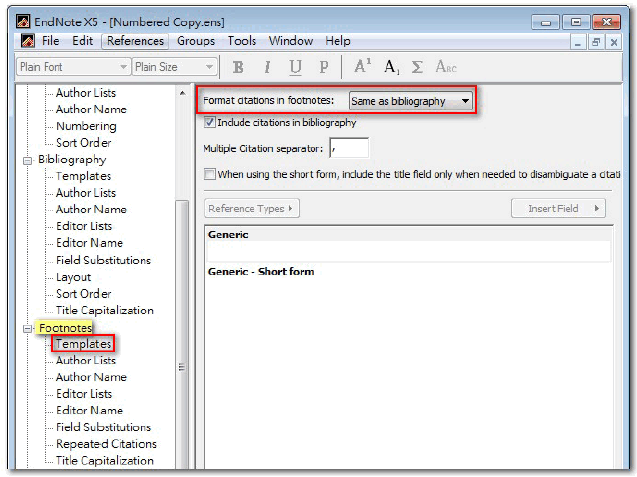The height and width of the screenshot is (477, 637).
Task: Select Sort Order above Bibliography node
Action: (x=84, y=143)
